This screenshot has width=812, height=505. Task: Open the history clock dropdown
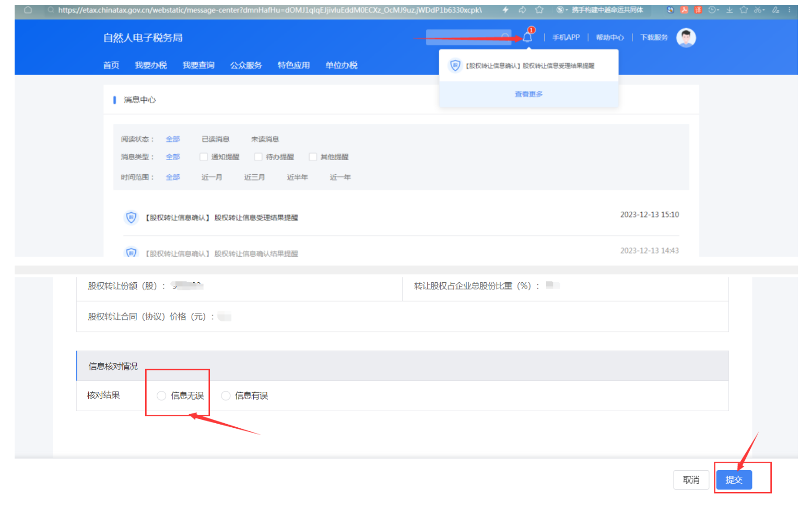(714, 10)
